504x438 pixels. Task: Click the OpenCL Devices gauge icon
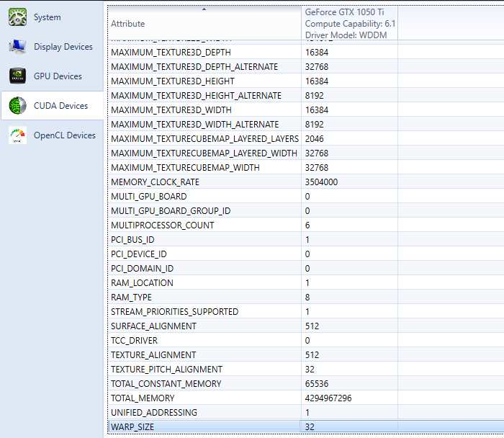pos(17,135)
